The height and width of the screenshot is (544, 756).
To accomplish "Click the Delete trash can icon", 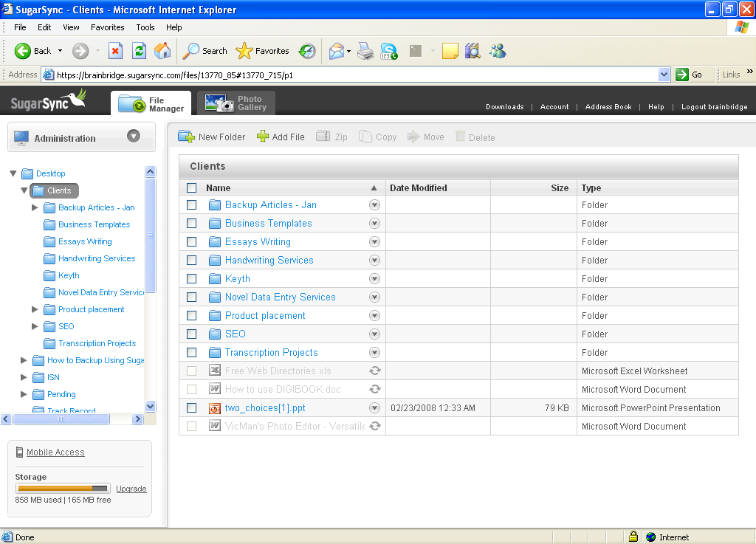I will tap(461, 137).
